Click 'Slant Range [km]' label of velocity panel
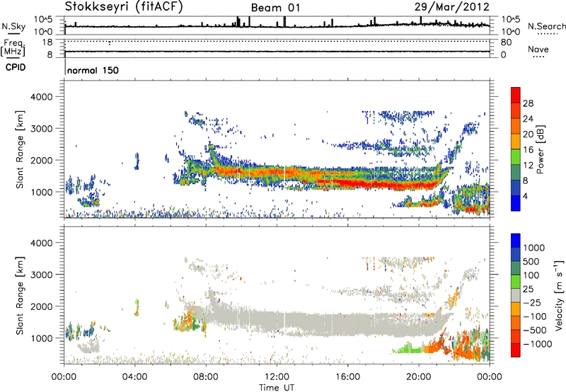 20,296
